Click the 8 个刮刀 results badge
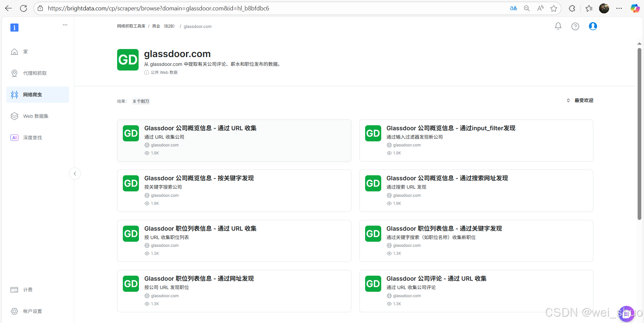 (141, 101)
